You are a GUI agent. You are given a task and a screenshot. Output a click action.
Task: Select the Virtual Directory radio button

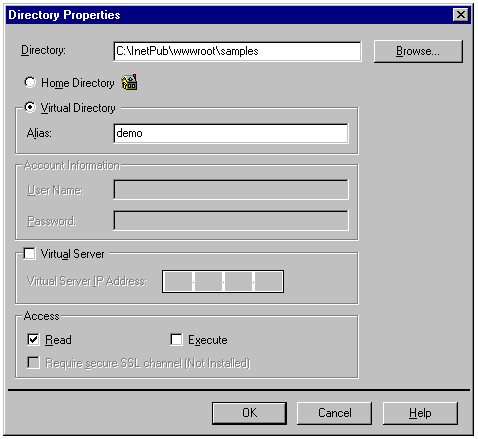(x=30, y=107)
